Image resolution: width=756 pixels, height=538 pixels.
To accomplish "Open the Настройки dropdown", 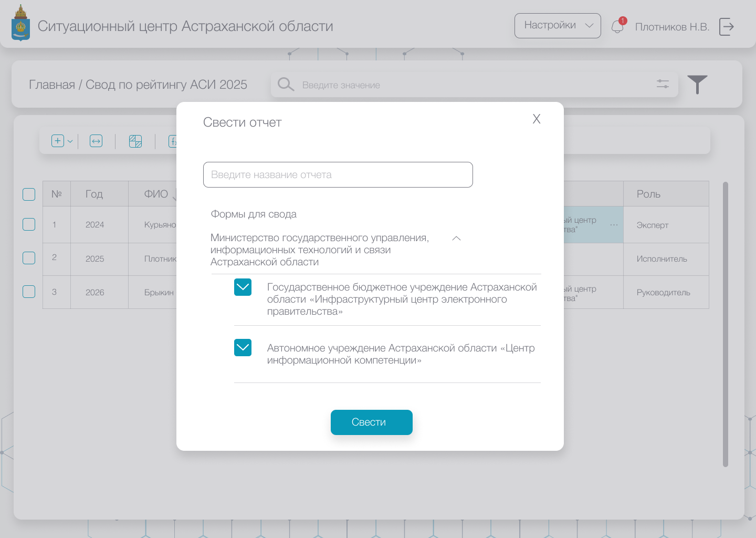I will pos(558,26).
